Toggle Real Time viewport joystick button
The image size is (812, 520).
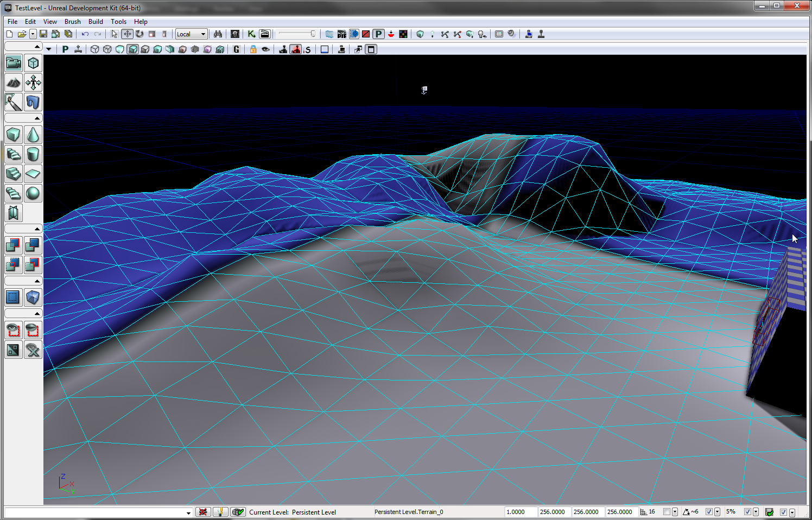[78, 49]
